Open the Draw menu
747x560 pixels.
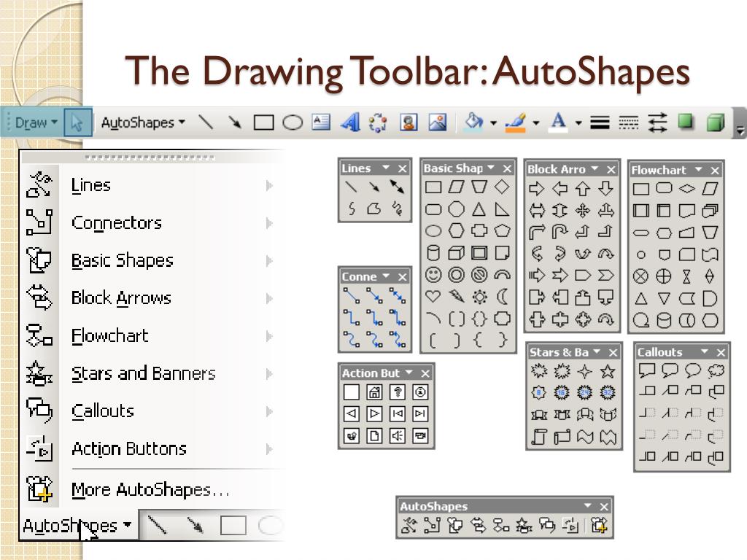coord(35,122)
